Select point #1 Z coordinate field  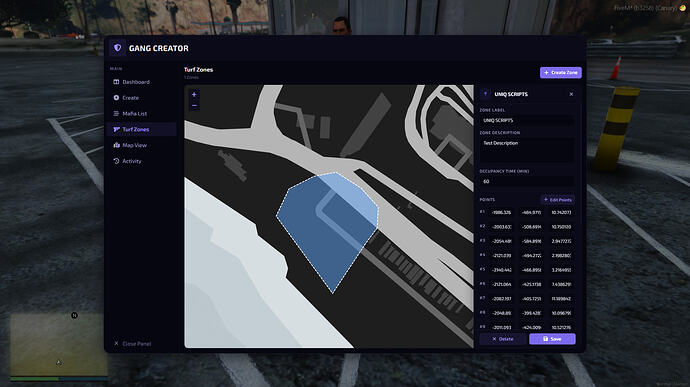(x=561, y=213)
